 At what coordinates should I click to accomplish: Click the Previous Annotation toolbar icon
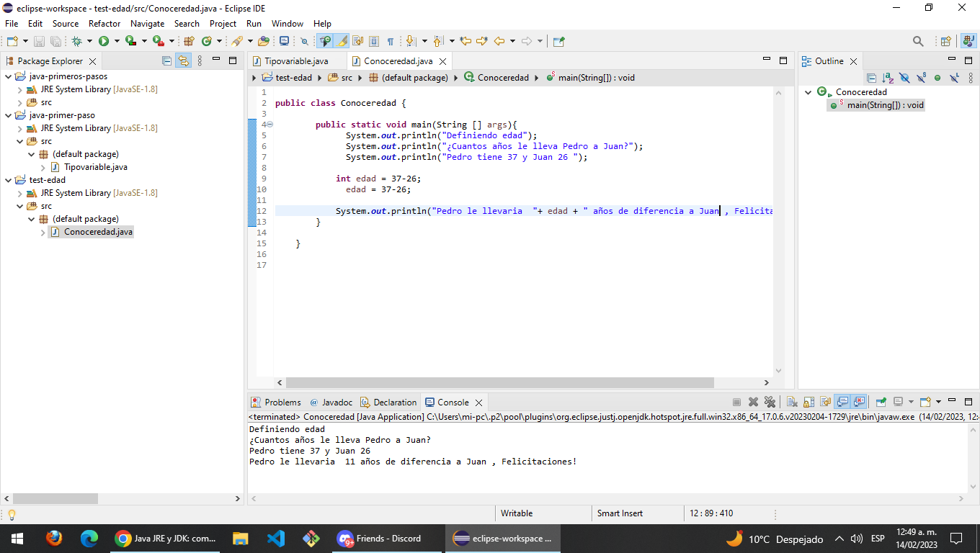pos(438,41)
